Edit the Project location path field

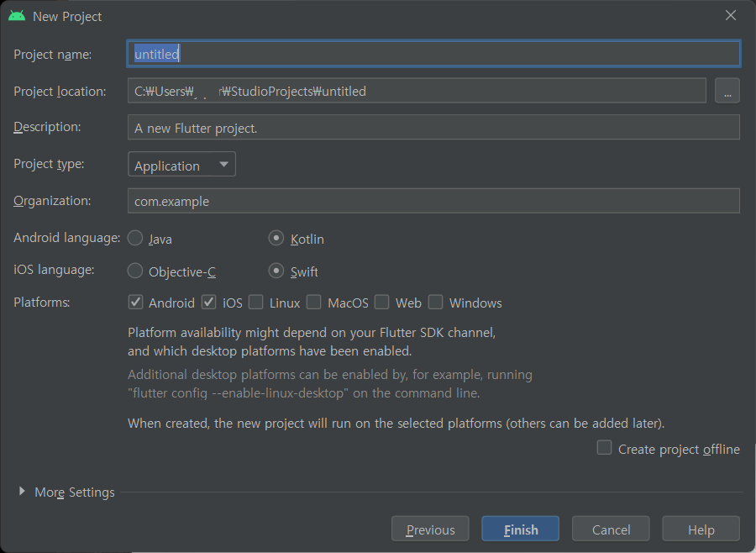417,91
